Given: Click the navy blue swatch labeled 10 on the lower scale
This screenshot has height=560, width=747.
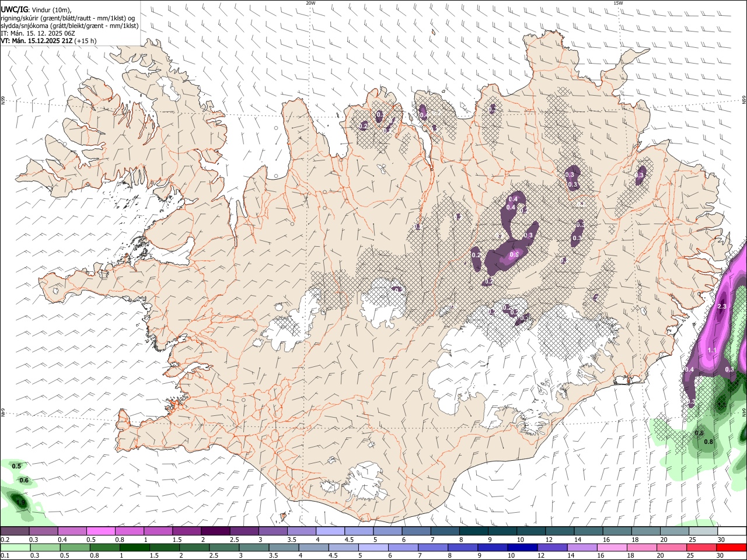Looking at the screenshot, I should 522,547.
